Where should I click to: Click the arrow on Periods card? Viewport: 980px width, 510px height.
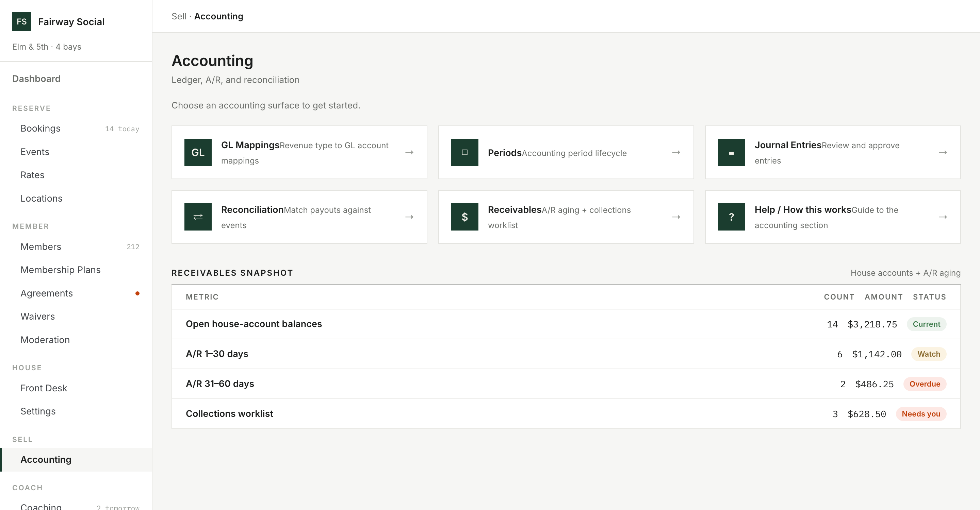(x=676, y=152)
